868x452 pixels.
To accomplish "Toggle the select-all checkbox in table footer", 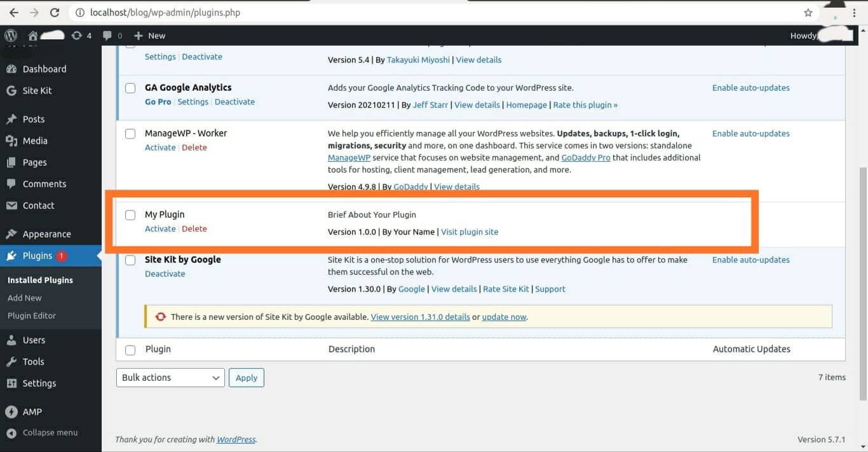I will click(x=130, y=350).
